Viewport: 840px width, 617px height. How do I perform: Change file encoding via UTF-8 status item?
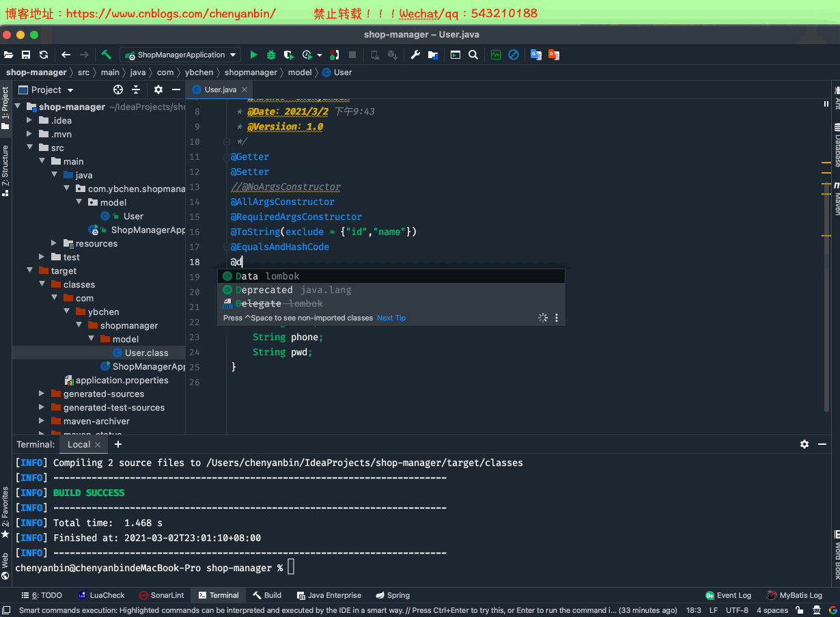[x=737, y=610]
